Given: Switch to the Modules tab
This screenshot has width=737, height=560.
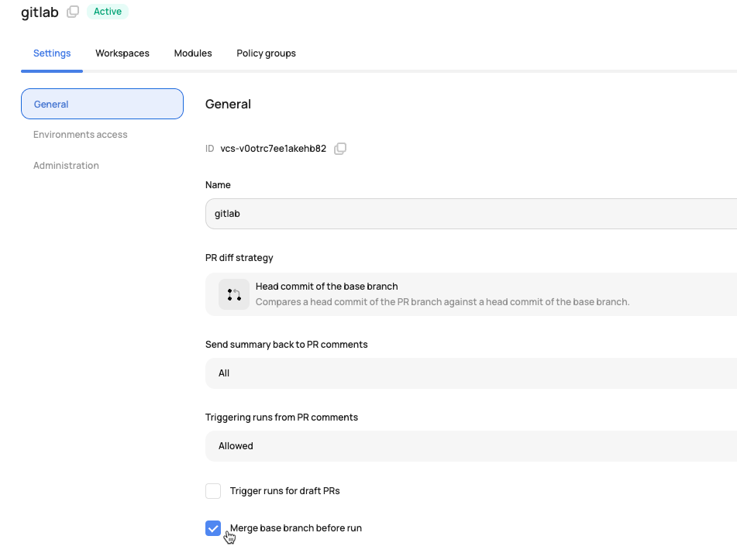Looking at the screenshot, I should [x=193, y=53].
